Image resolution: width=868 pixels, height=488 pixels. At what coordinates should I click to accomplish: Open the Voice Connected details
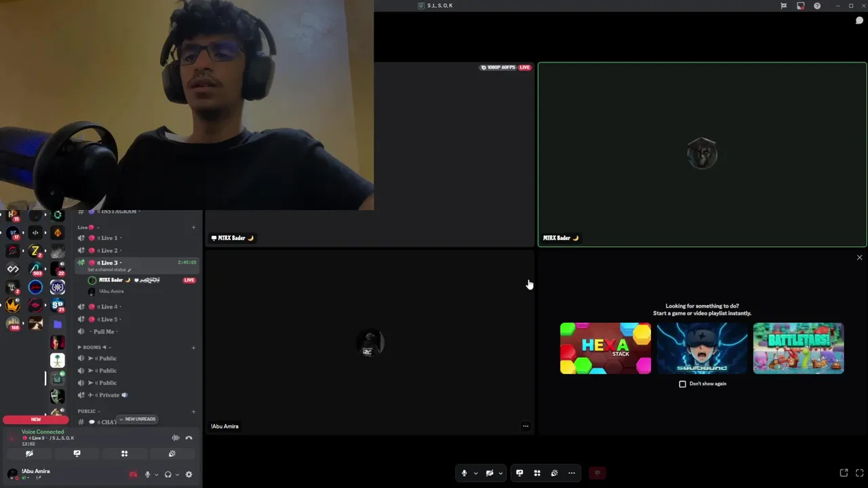click(43, 432)
